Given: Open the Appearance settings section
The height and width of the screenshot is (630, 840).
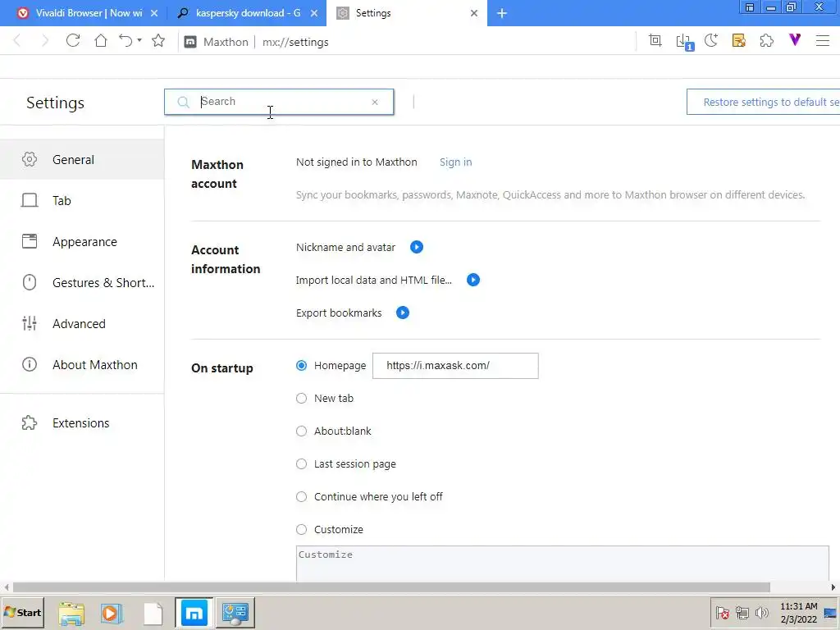Looking at the screenshot, I should pos(82,242).
